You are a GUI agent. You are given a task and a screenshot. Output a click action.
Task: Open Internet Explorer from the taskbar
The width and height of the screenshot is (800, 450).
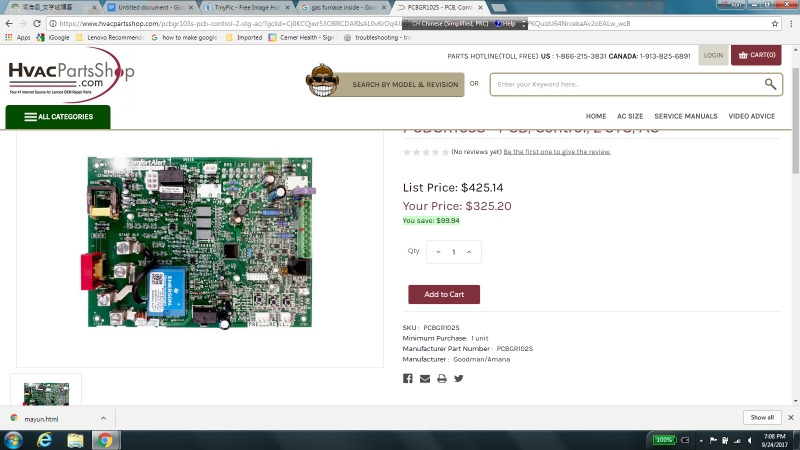coord(44,440)
